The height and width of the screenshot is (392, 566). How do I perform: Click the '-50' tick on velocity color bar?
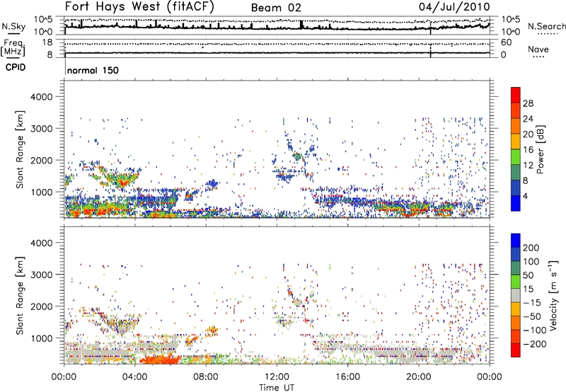(531, 316)
